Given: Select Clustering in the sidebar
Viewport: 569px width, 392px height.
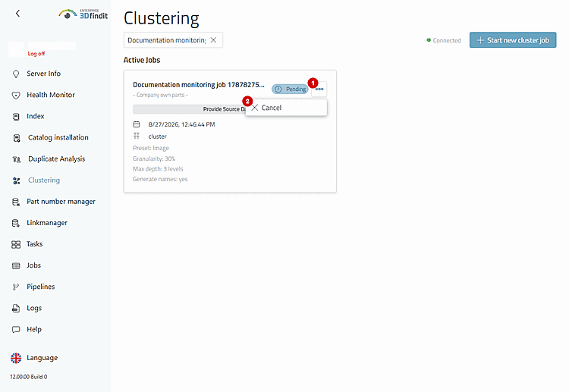Looking at the screenshot, I should coord(44,180).
